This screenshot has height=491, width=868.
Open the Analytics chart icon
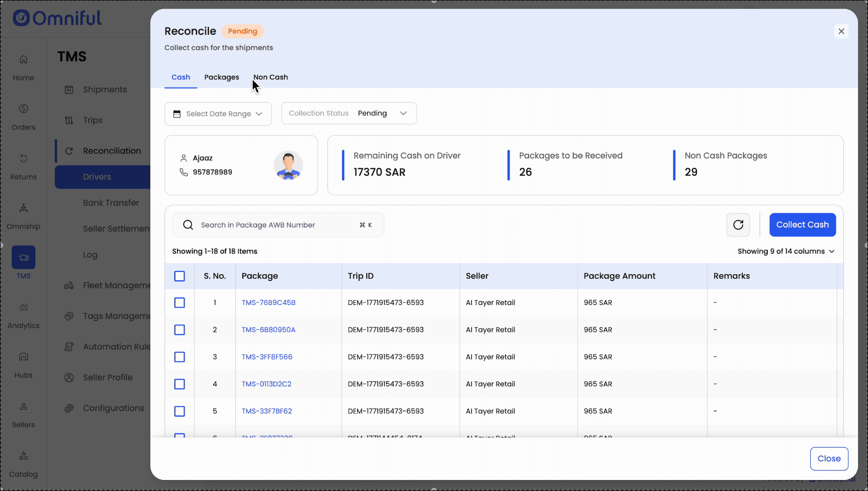[x=23, y=307]
